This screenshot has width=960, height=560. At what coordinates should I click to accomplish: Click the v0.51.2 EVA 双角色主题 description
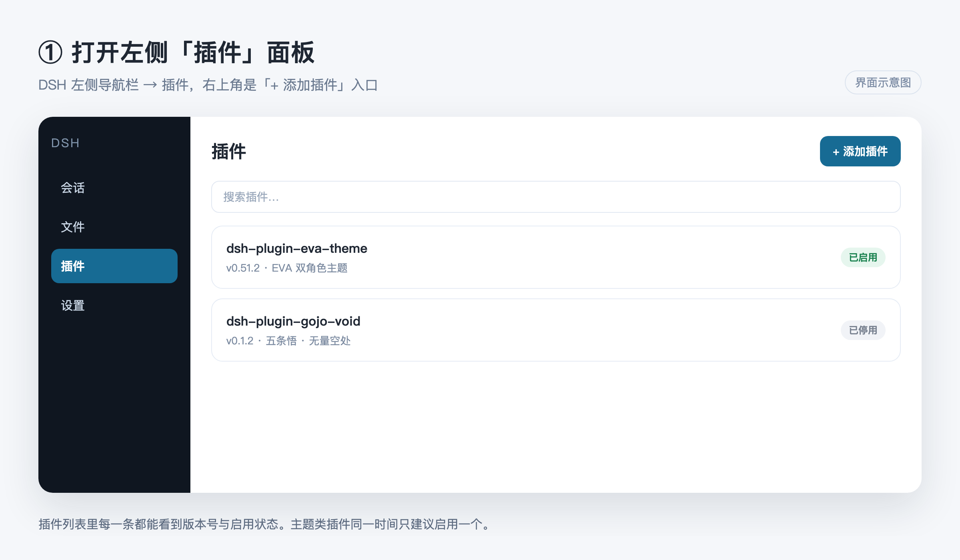[287, 268]
